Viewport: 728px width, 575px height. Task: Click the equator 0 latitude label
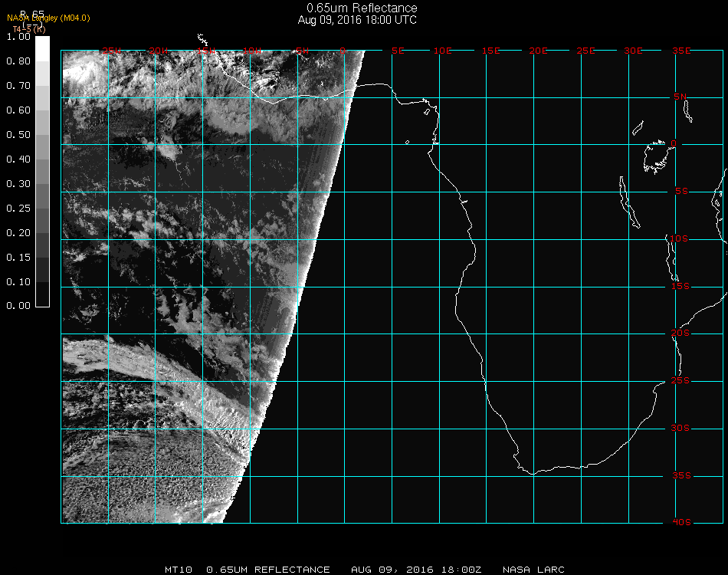point(674,144)
